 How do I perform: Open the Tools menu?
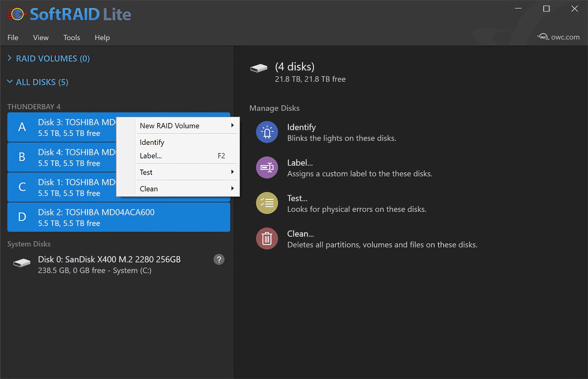[x=72, y=37]
